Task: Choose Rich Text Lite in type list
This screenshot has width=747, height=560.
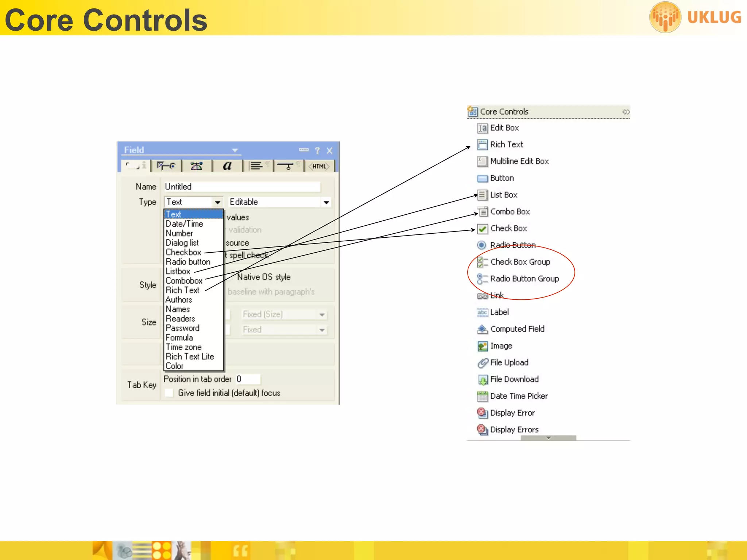Action: [x=190, y=357]
